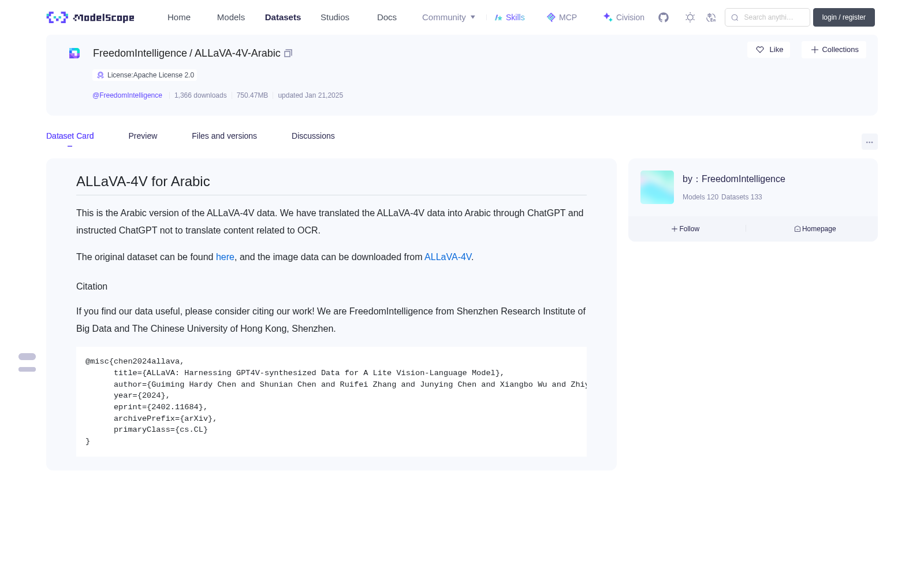This screenshot has width=924, height=578.
Task: Add dataset to Collections
Action: point(834,50)
